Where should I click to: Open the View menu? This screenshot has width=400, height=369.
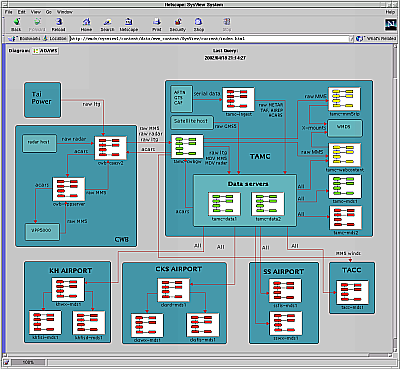click(x=36, y=12)
